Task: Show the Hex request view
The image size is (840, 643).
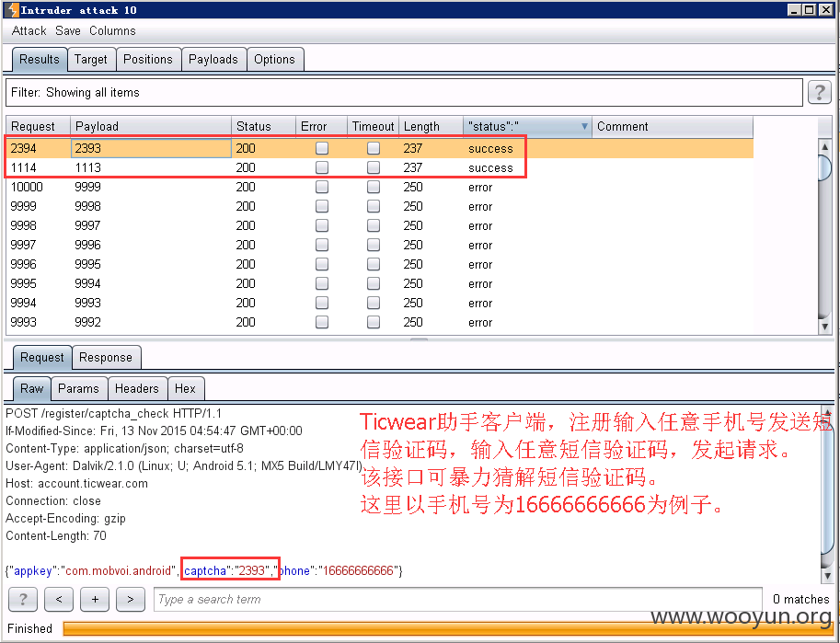Action: click(185, 388)
